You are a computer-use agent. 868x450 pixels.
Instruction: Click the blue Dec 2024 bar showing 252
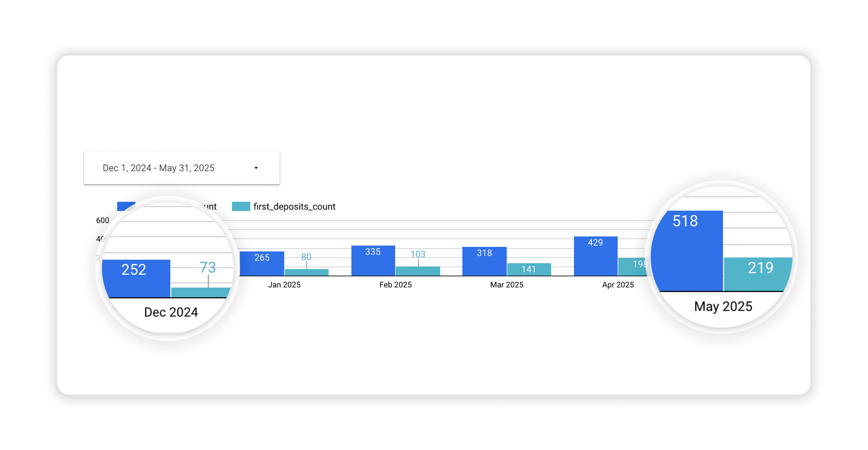click(x=136, y=279)
